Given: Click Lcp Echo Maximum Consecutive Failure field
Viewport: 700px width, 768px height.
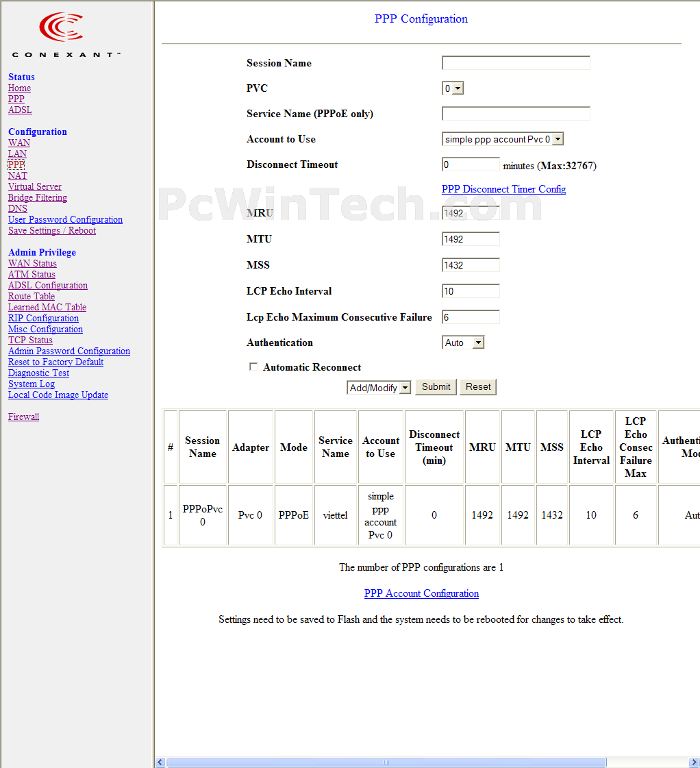Looking at the screenshot, I should pos(471,317).
